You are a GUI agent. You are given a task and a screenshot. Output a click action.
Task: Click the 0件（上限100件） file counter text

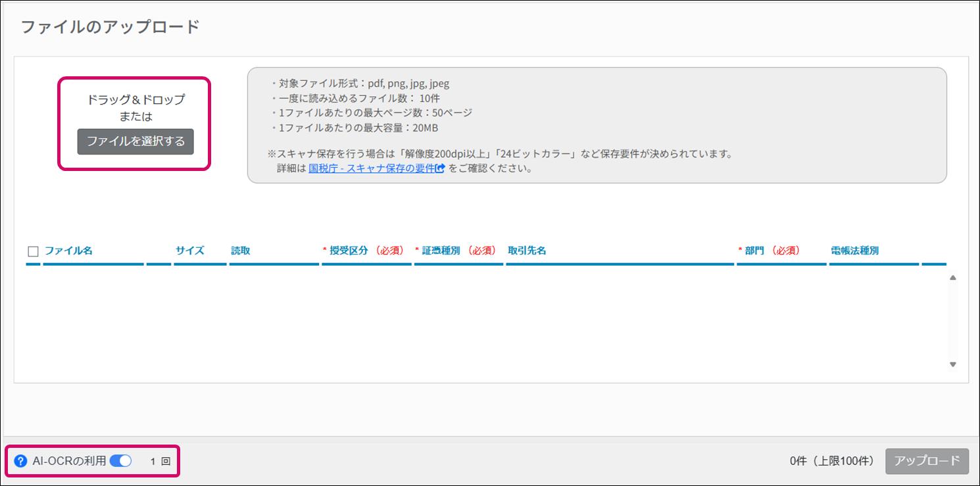pos(832,461)
